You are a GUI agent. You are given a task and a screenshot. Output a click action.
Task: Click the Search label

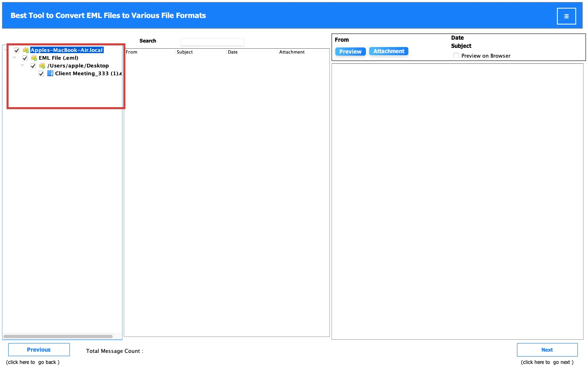click(x=148, y=41)
